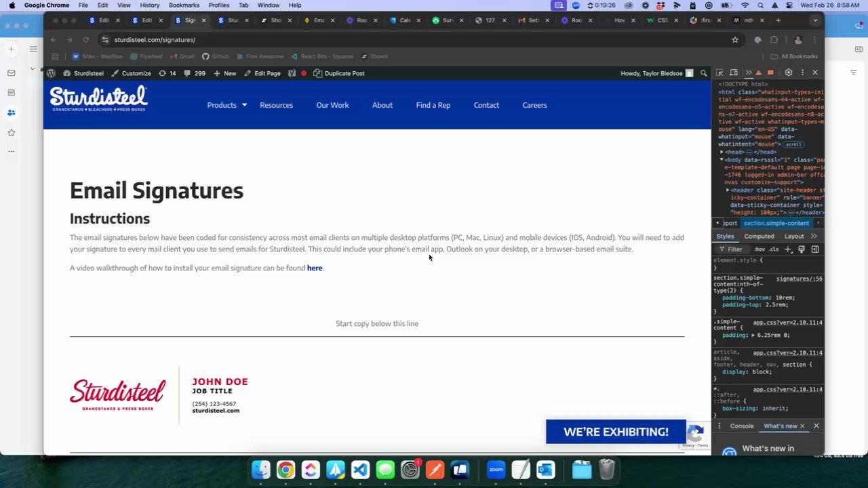Open the All Bookmarks folder
868x488 pixels.
tap(795, 56)
